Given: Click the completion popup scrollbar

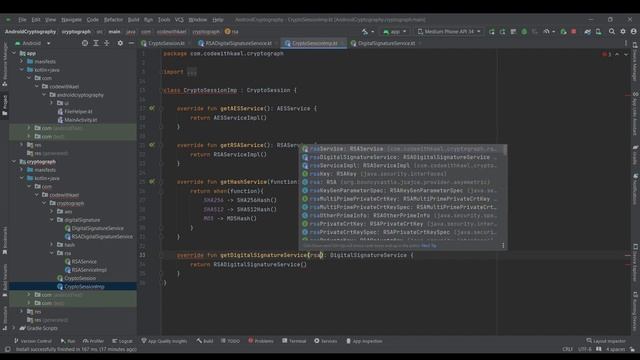Looking at the screenshot, I should [x=505, y=150].
